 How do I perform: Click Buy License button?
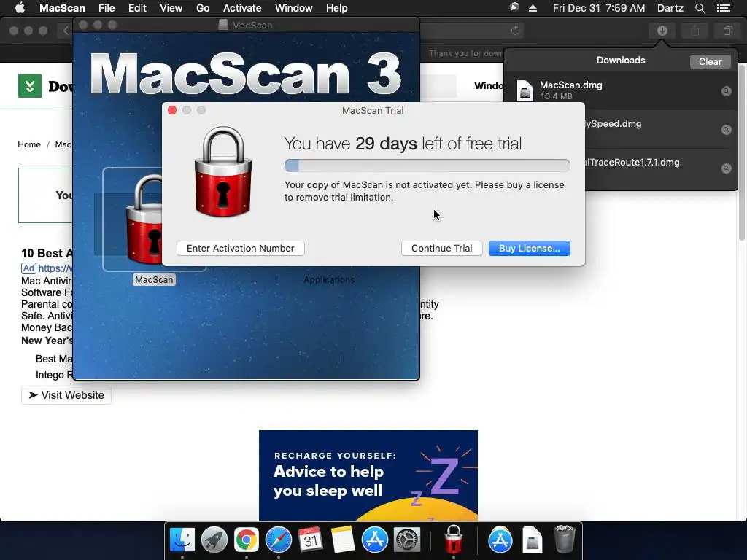coord(530,248)
